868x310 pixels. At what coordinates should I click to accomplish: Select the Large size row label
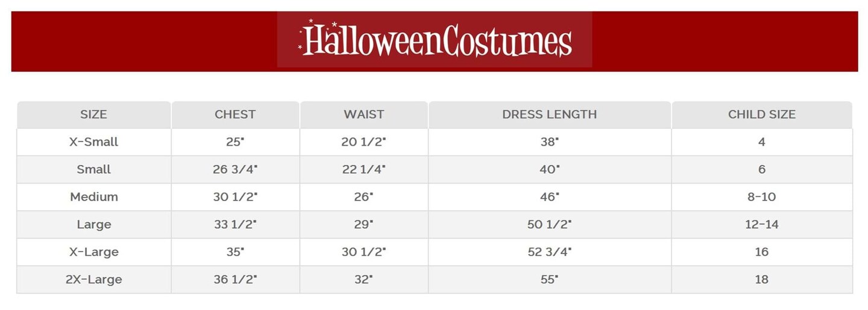coord(93,225)
